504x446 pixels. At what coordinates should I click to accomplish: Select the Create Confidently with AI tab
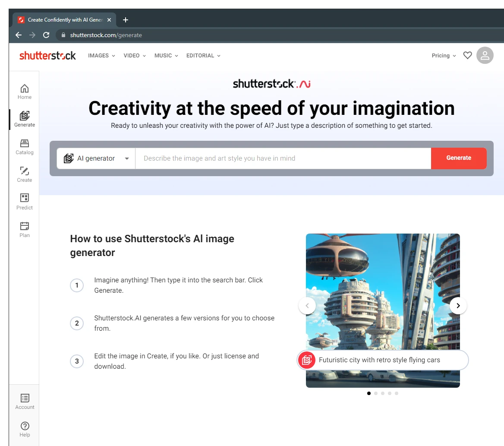[x=64, y=20]
